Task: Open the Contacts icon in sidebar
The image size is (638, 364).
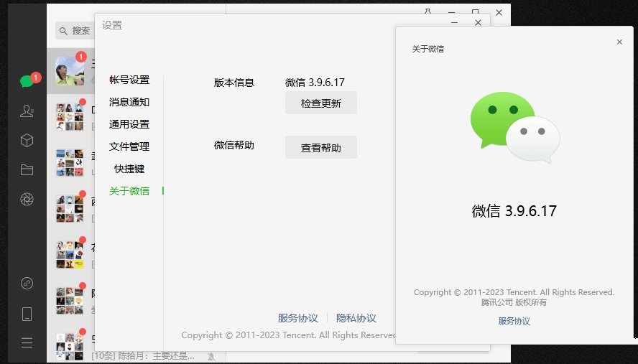Action: click(27, 111)
